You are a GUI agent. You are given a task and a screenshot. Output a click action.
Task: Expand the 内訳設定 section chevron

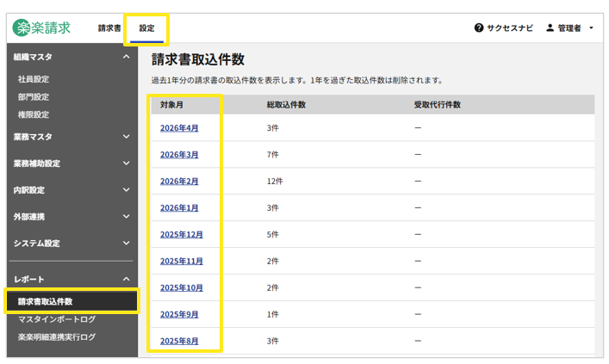(x=127, y=190)
